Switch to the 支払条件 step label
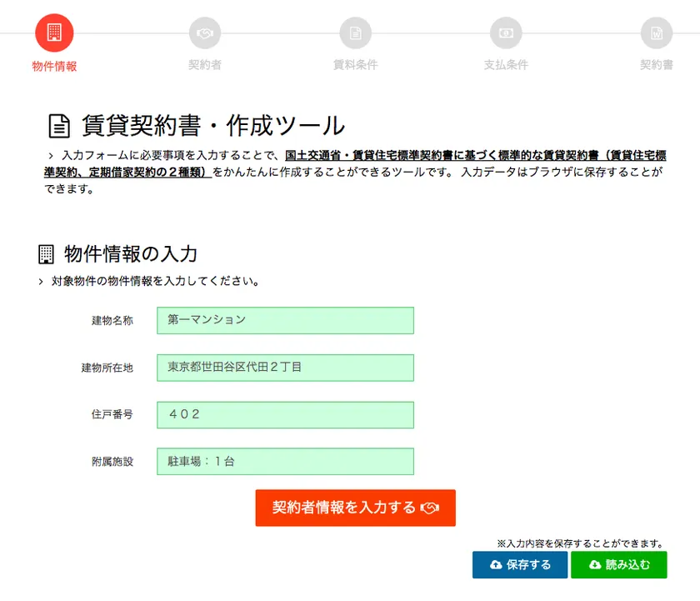The width and height of the screenshot is (700, 601). [506, 65]
